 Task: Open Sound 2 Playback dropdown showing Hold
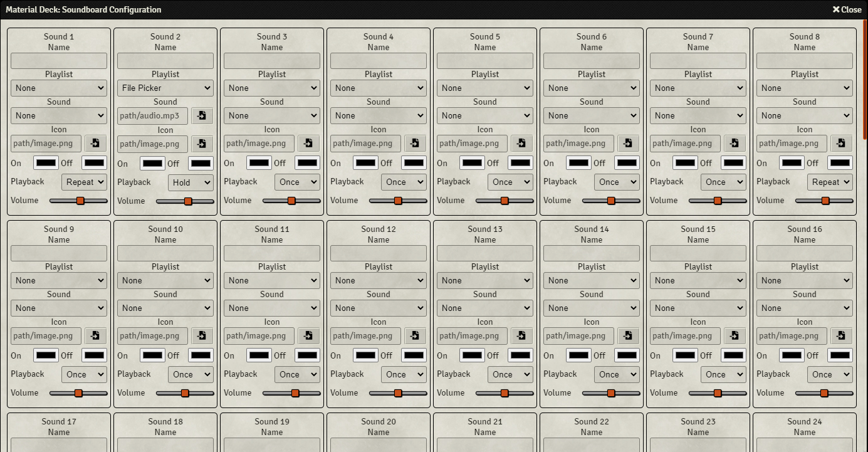191,182
